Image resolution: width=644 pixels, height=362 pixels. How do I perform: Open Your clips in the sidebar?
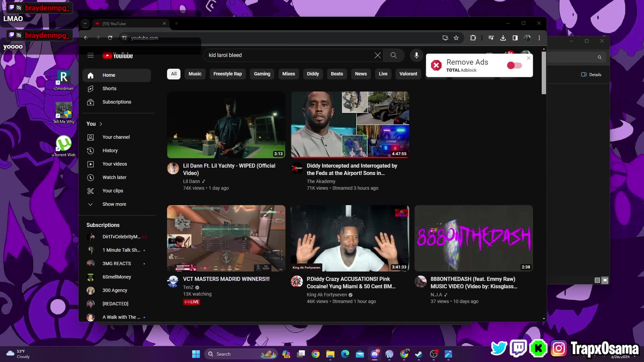click(117, 191)
